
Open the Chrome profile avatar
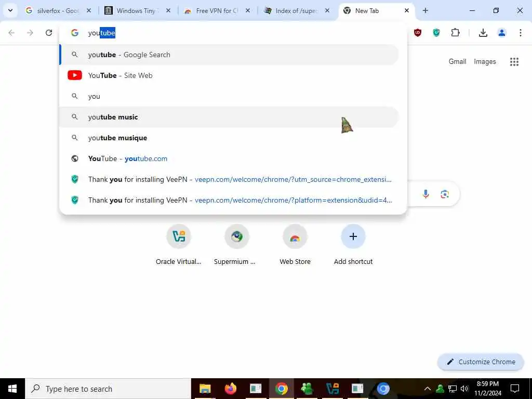tap(502, 33)
